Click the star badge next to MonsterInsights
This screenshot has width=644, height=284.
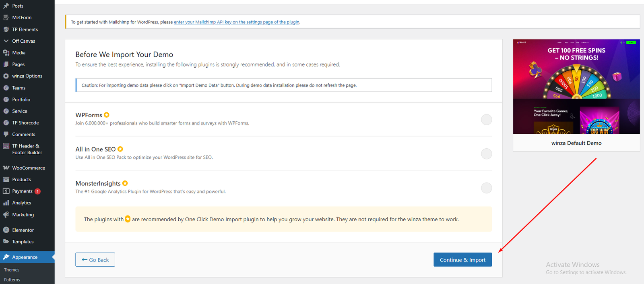[125, 183]
